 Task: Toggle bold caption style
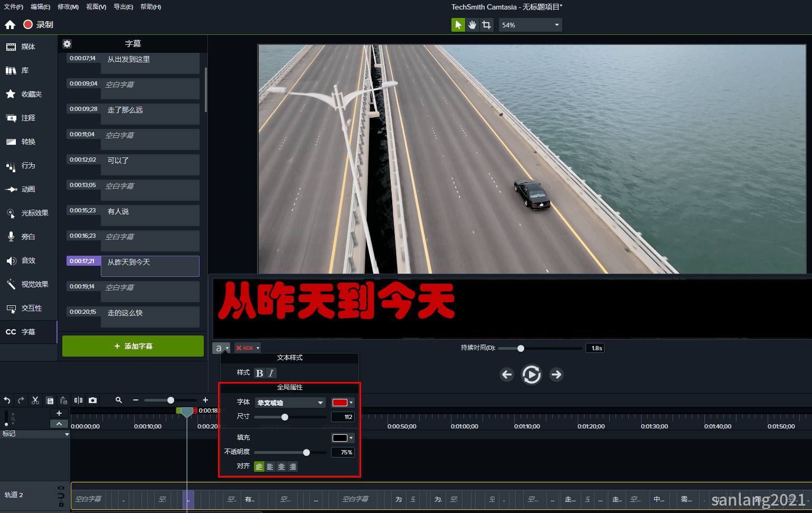pos(259,373)
